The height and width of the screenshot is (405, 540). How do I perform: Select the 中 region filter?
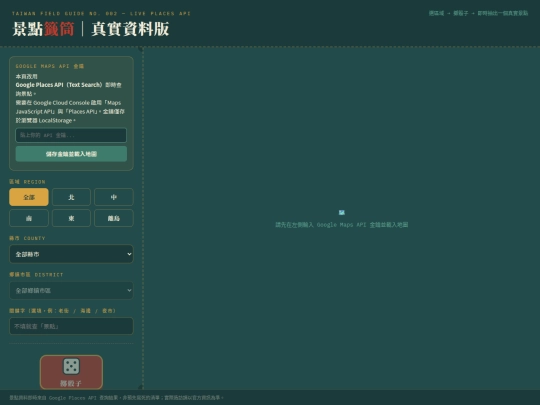pos(114,197)
